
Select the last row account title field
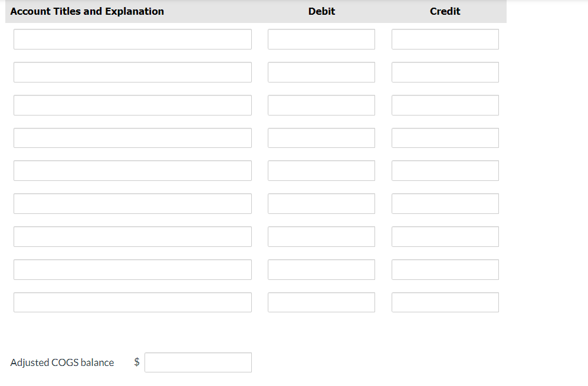coord(132,302)
